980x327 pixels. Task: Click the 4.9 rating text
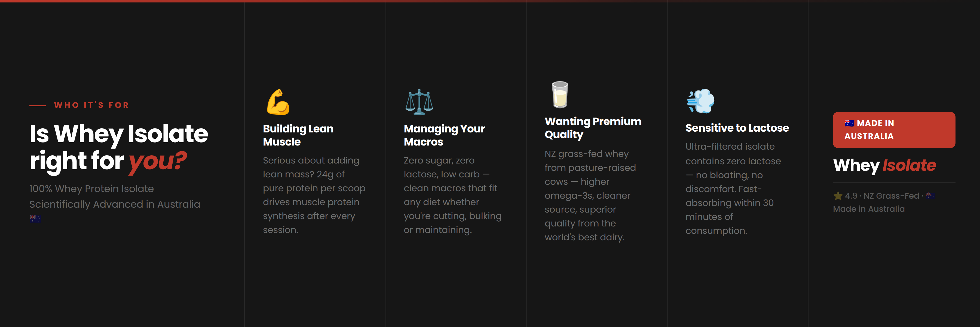[x=851, y=196]
